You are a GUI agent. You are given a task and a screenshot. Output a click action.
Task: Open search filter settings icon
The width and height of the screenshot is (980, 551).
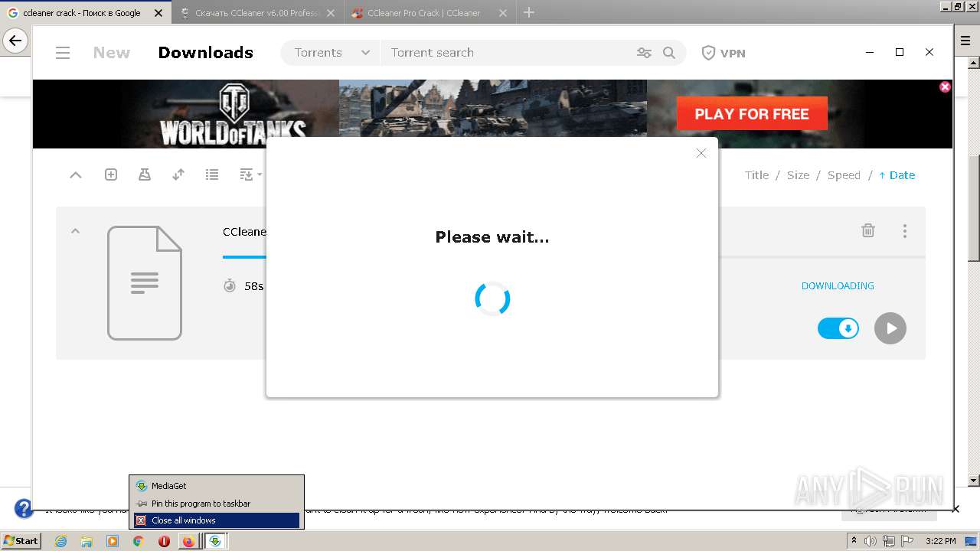tap(644, 53)
